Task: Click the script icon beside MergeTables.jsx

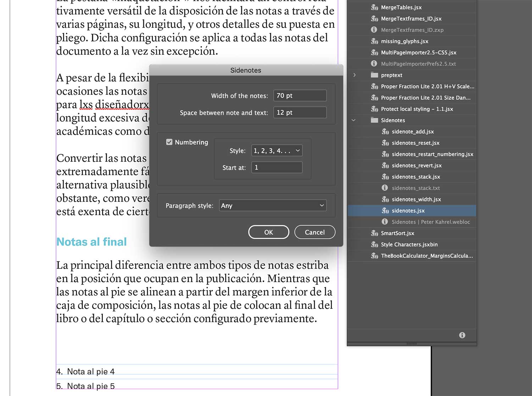Action: [374, 7]
